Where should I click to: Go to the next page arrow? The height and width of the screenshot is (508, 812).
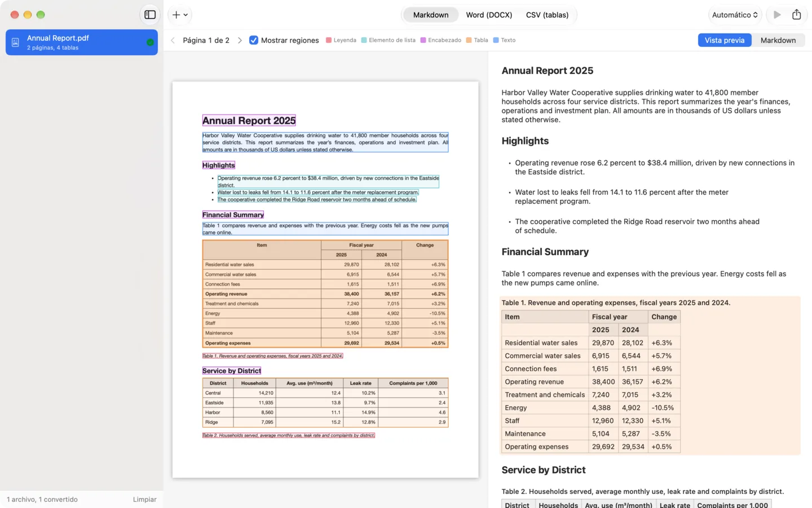pos(240,40)
